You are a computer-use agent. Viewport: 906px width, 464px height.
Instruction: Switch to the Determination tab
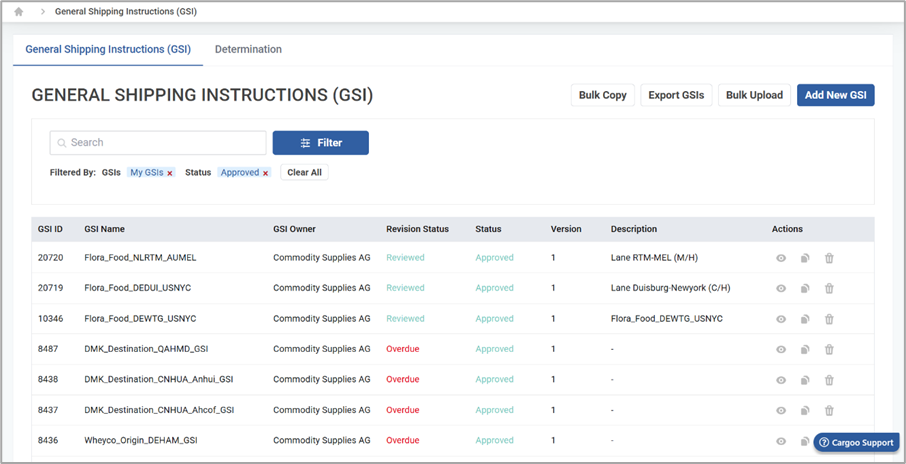[248, 49]
